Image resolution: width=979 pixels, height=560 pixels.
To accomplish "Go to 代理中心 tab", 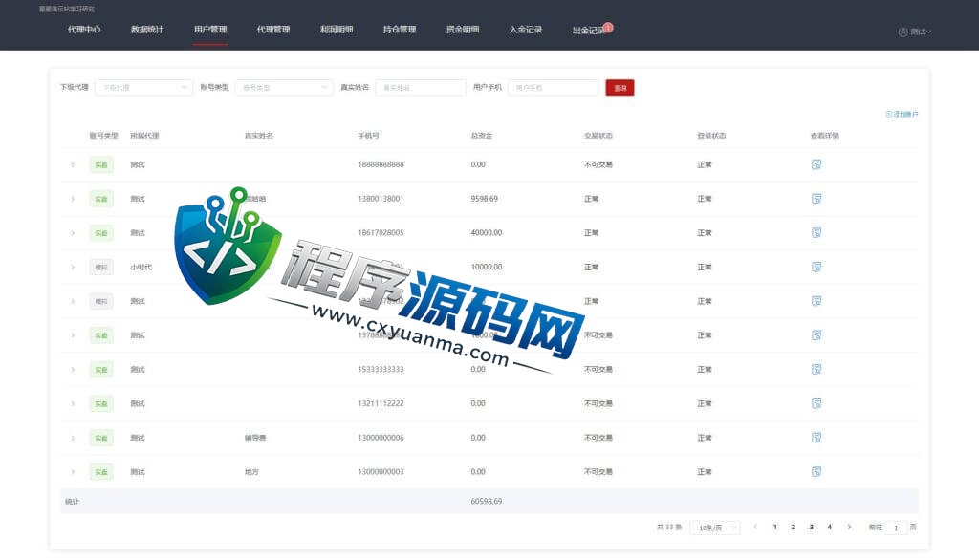I will (x=84, y=30).
